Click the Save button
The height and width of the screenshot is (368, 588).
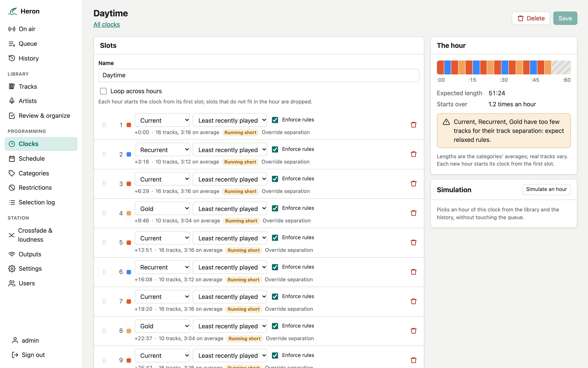(x=565, y=18)
